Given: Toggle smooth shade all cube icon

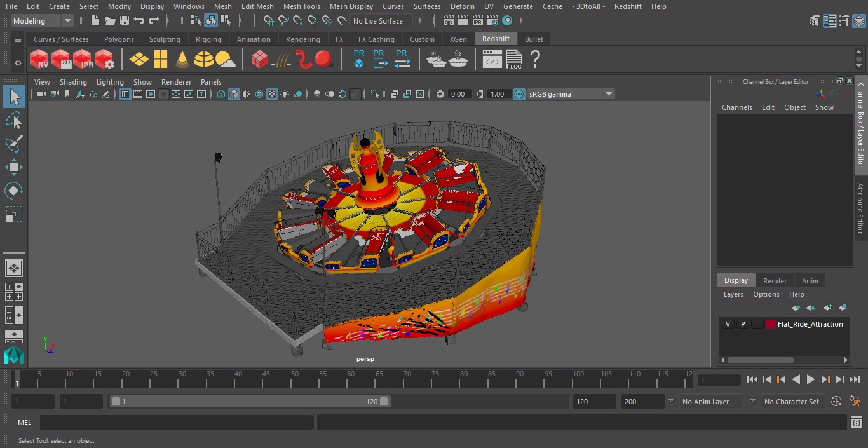Looking at the screenshot, I should [234, 94].
